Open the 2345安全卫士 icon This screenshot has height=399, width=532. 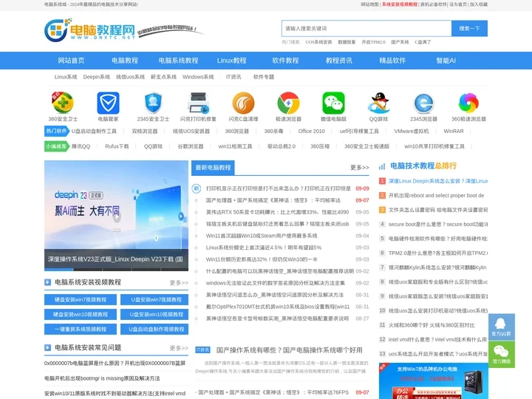point(153,103)
